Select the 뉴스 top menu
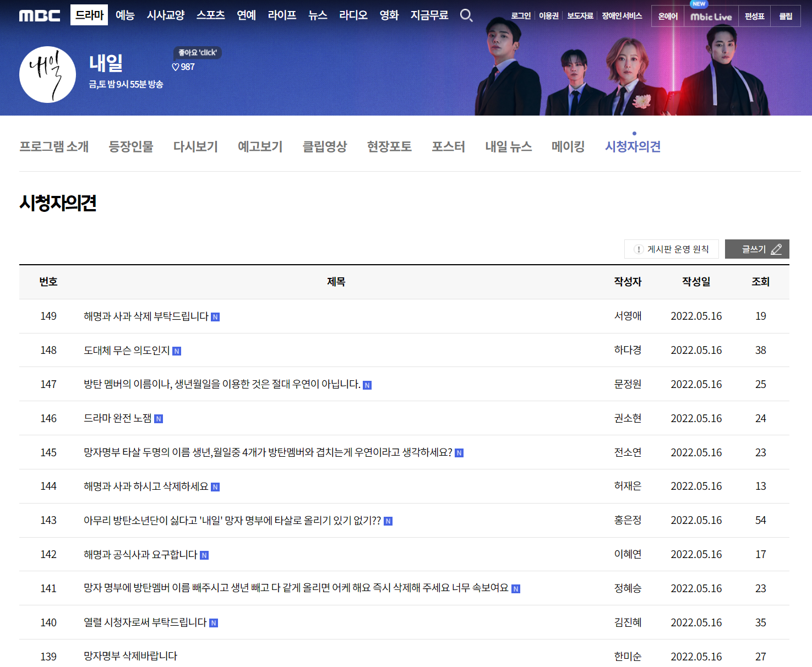The height and width of the screenshot is (667, 812). point(318,15)
